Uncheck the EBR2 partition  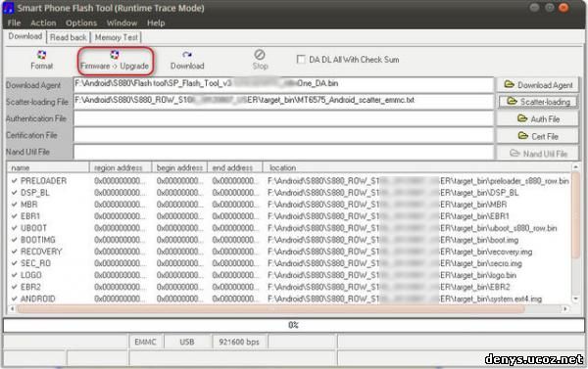15,287
